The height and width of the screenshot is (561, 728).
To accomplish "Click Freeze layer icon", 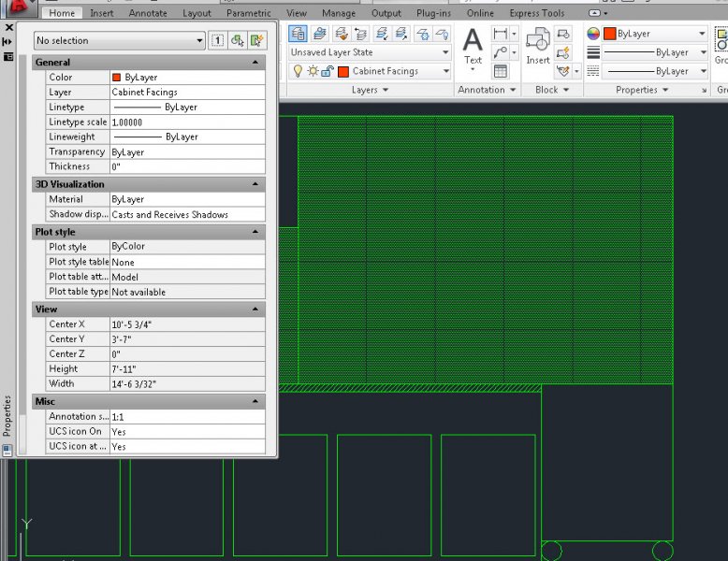I will [x=423, y=34].
